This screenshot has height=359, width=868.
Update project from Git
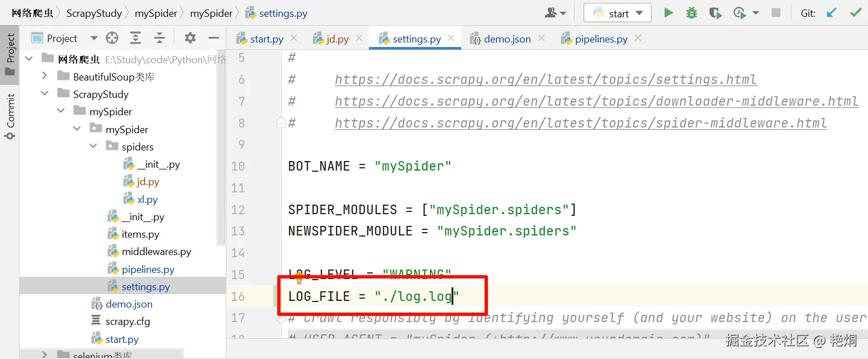click(832, 13)
